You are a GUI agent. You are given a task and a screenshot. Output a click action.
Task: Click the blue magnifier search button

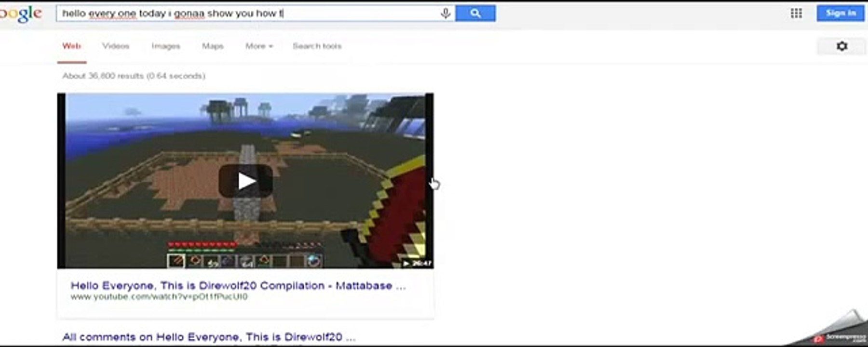click(x=475, y=13)
